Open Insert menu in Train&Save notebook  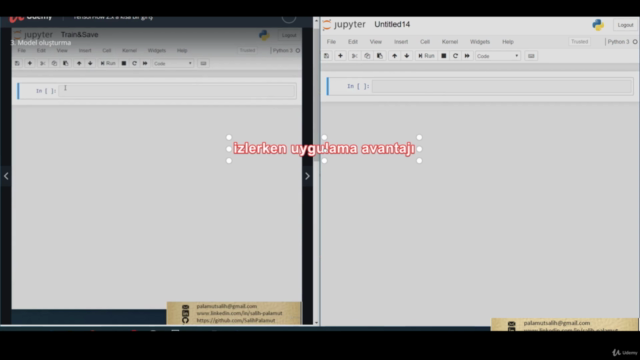(x=85, y=51)
